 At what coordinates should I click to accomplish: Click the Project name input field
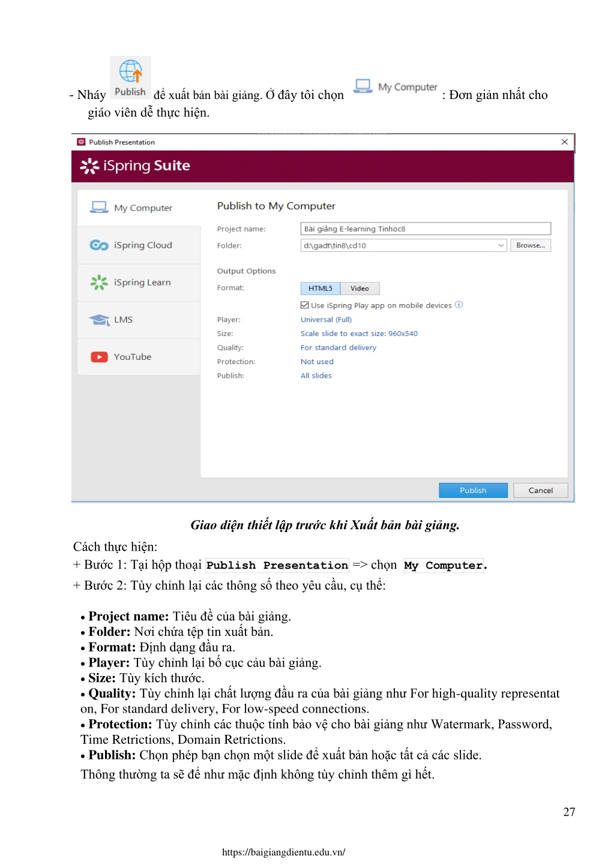pos(426,229)
